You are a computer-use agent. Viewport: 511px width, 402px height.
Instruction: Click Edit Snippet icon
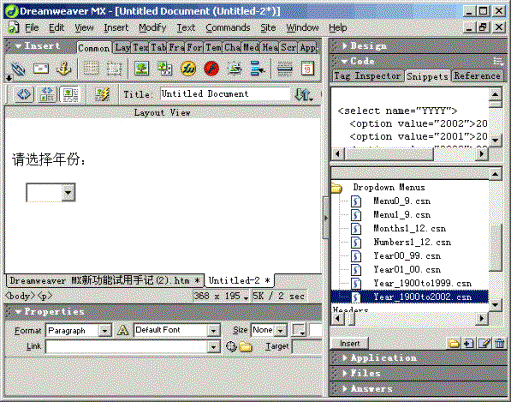[x=484, y=343]
